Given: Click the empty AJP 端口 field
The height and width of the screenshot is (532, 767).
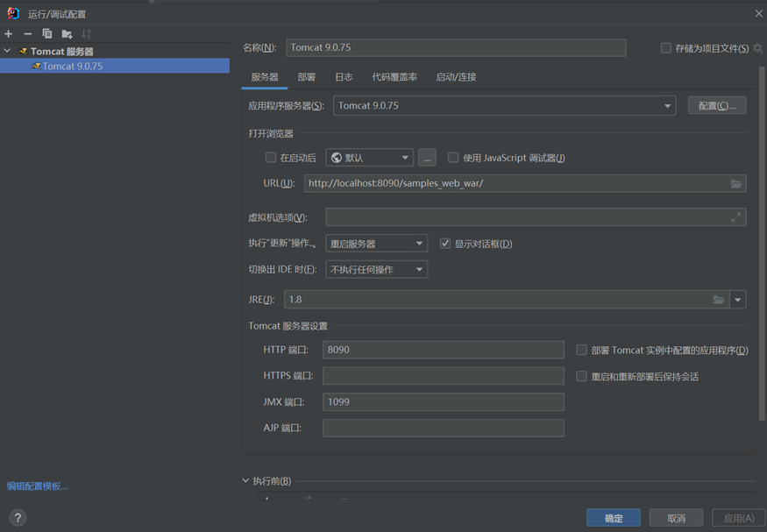Looking at the screenshot, I should [444, 428].
